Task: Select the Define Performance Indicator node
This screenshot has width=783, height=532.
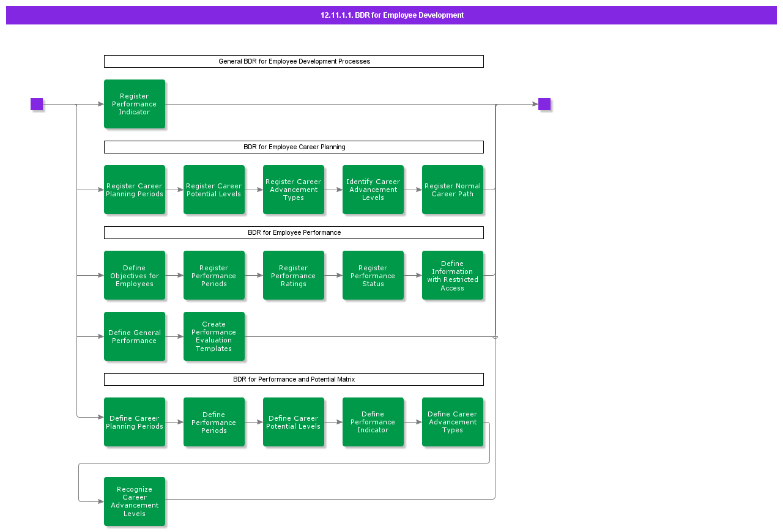Action: (x=373, y=422)
